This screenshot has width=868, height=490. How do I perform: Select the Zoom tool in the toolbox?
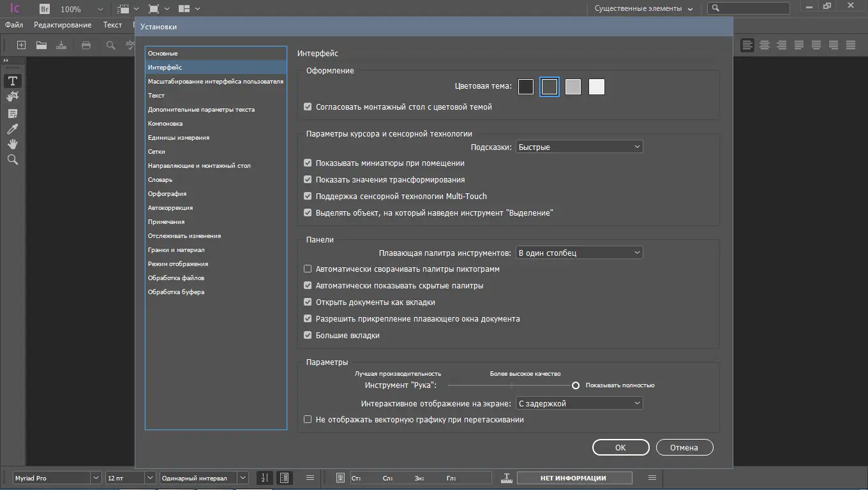13,160
